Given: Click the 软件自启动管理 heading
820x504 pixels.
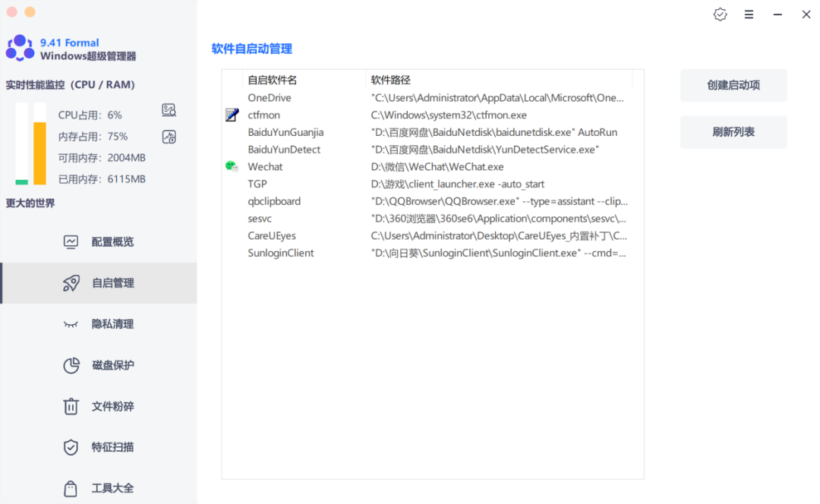Looking at the screenshot, I should (x=251, y=49).
